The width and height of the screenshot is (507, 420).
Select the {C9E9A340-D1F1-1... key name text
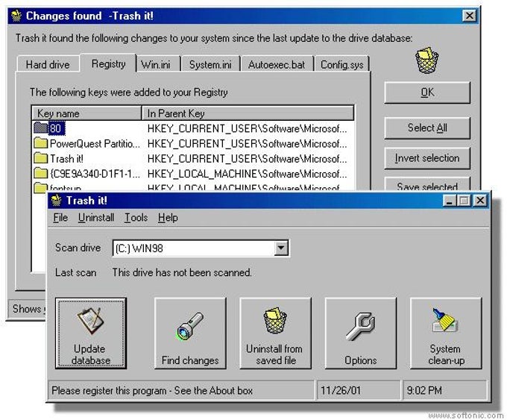[x=95, y=174]
